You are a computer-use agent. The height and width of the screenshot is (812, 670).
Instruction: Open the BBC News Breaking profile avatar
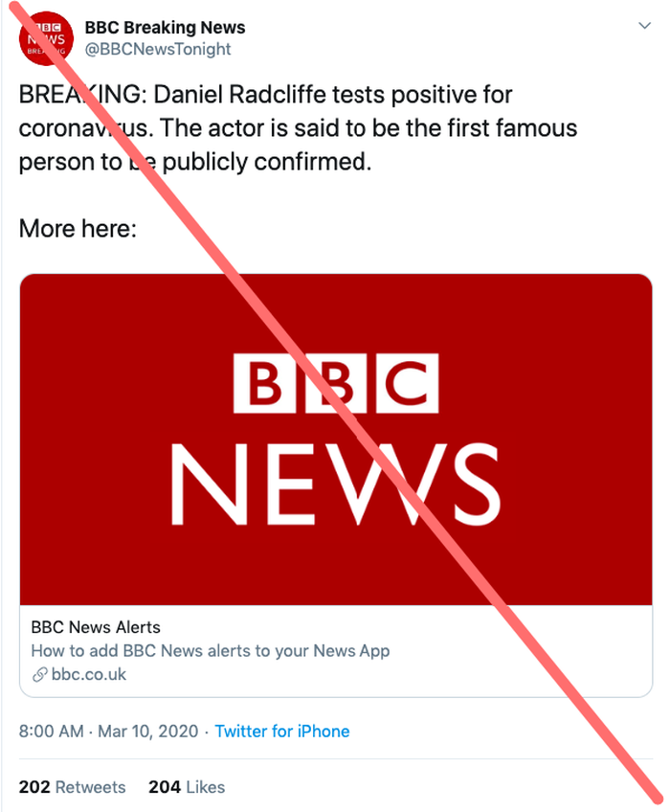[46, 38]
